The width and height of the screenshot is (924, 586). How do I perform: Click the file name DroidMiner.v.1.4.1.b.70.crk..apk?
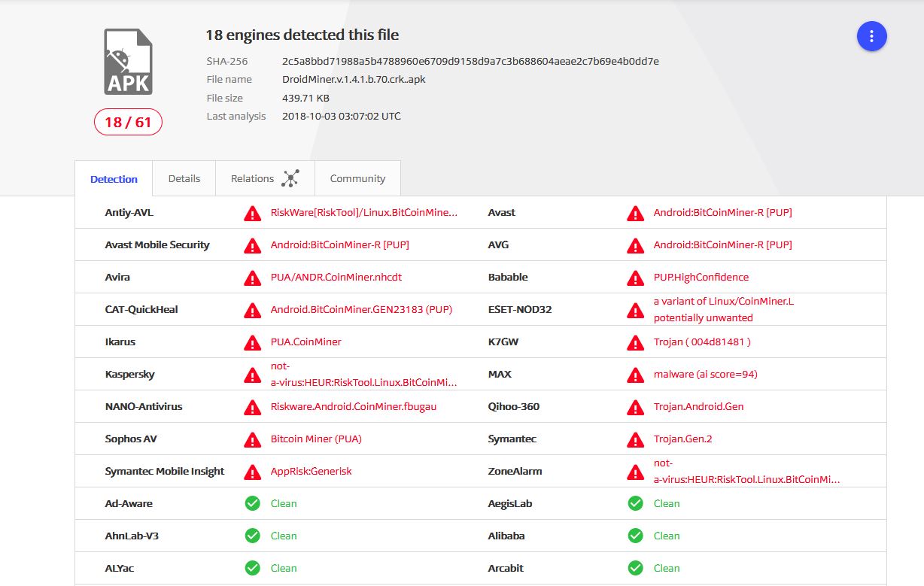354,79
